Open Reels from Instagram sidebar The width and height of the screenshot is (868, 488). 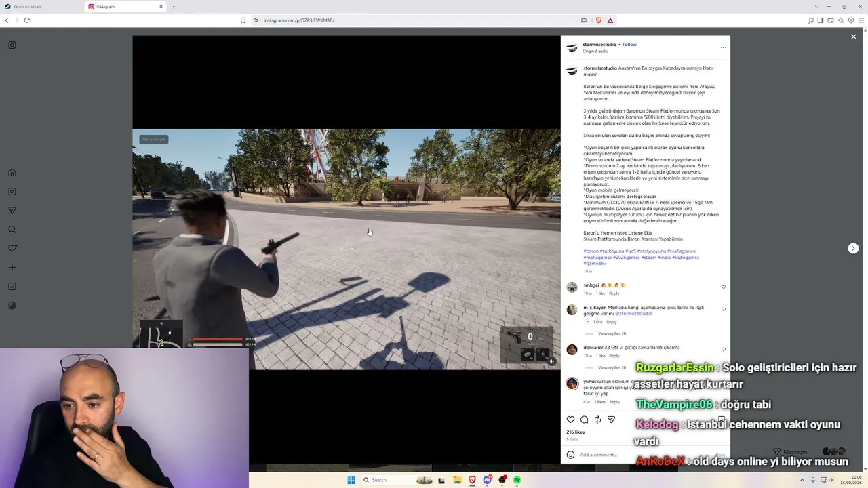(x=12, y=192)
